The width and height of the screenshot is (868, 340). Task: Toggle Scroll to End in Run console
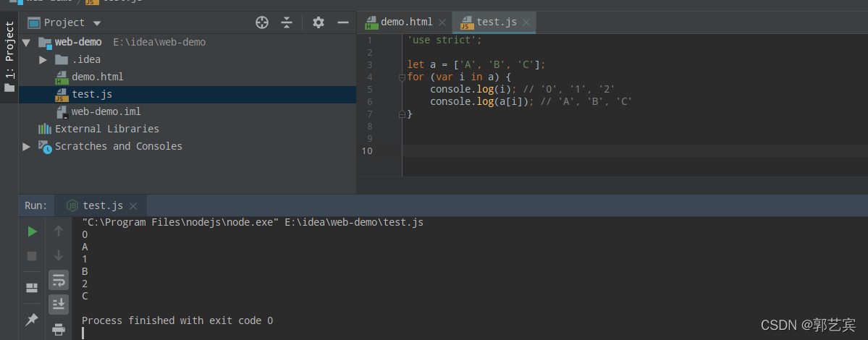pos(59,304)
